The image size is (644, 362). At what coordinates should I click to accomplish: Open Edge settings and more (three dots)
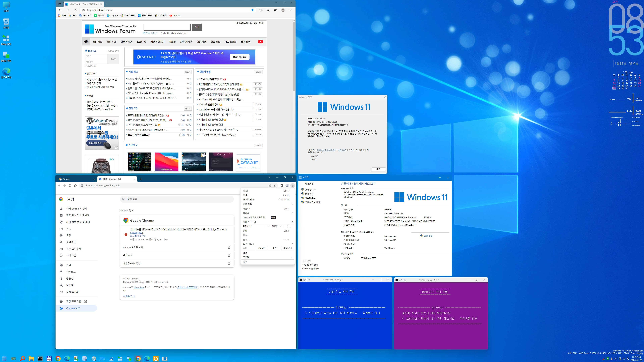(290, 10)
